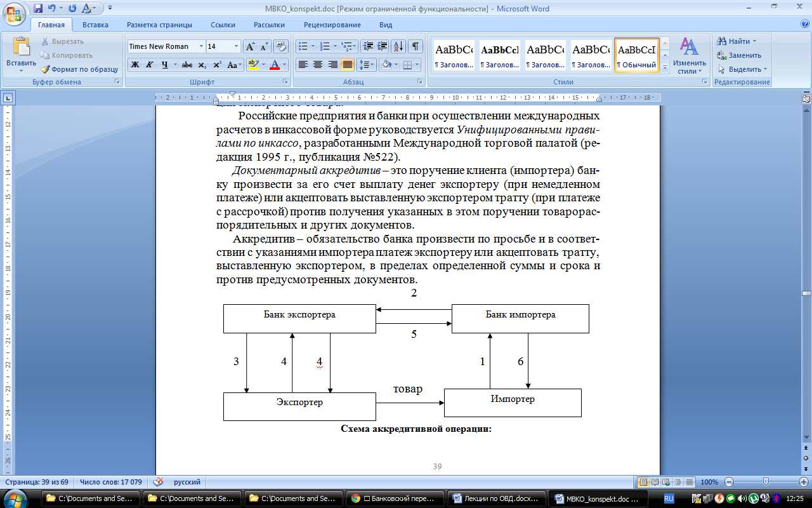
Task: Click the zoom slider handle
Action: point(766,482)
